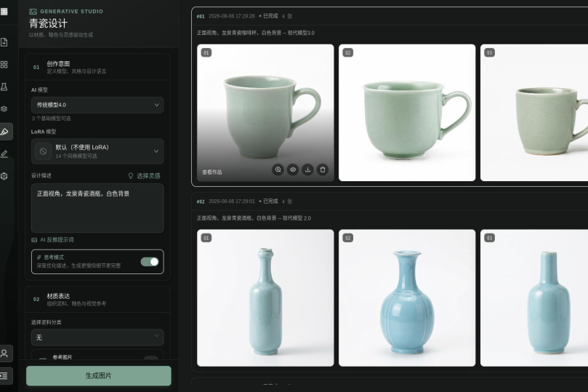Click the AI 反推提示词 link
This screenshot has height=392, width=588.
coord(52,240)
